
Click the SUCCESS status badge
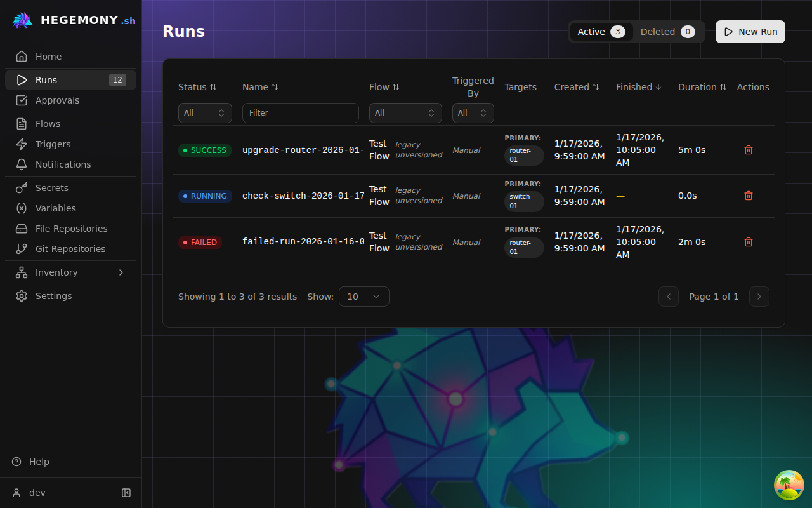click(205, 150)
